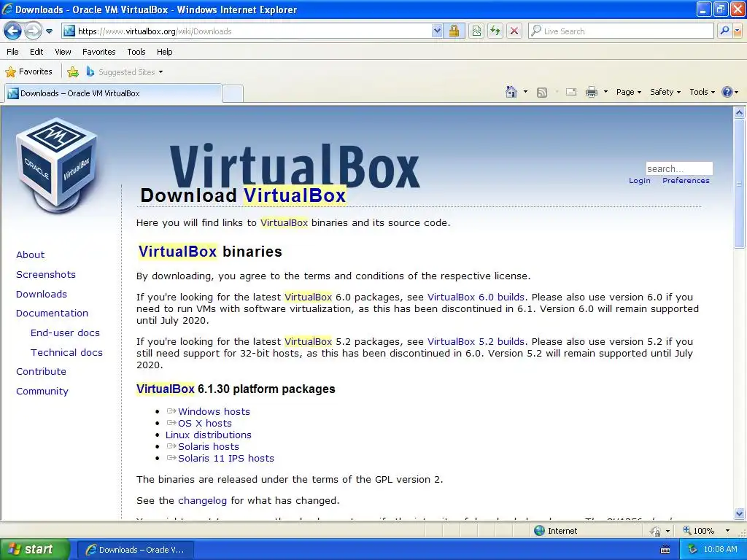Open the Screenshots sidebar link
The image size is (747, 560).
(x=46, y=274)
